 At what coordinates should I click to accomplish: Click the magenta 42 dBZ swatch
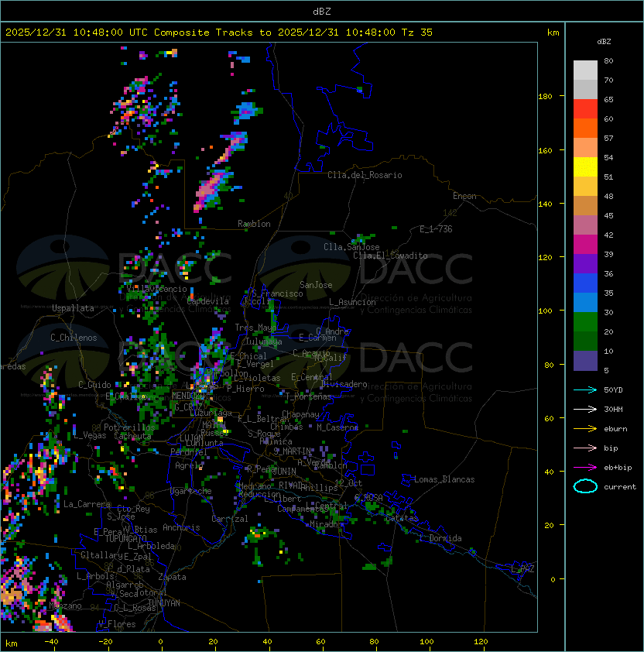[x=585, y=245]
